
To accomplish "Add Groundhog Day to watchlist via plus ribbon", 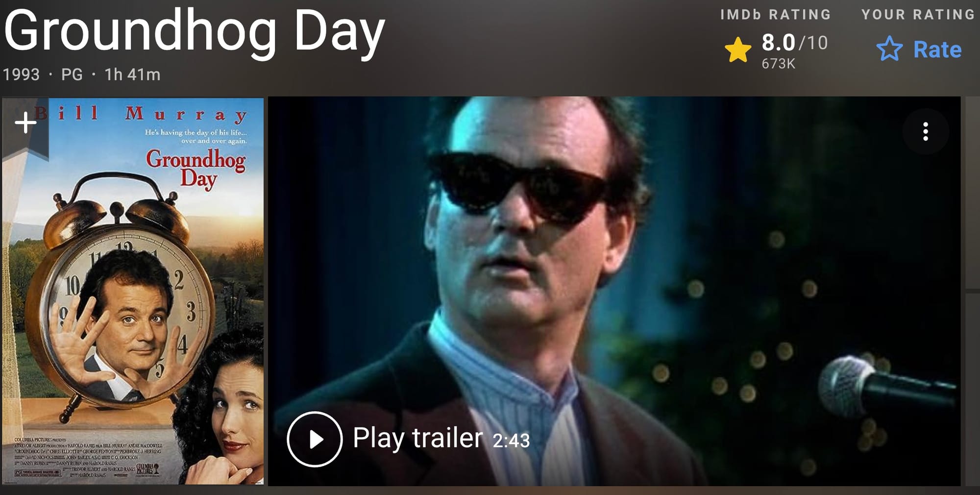I will (25, 123).
